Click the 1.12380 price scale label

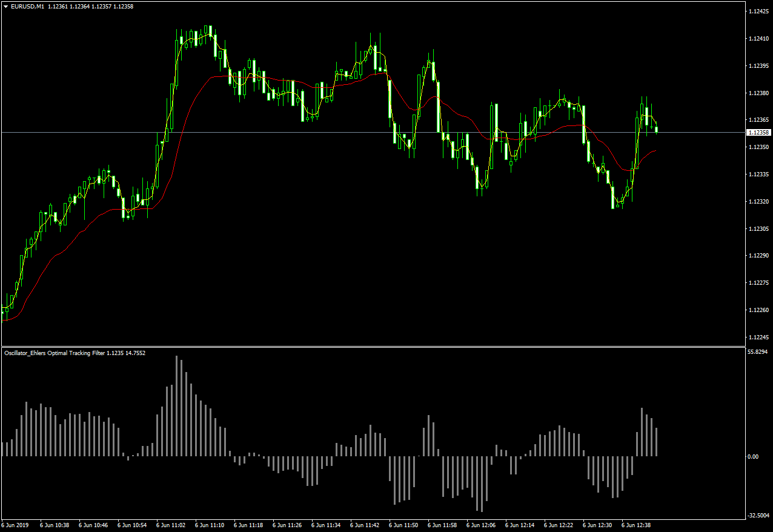coord(758,93)
